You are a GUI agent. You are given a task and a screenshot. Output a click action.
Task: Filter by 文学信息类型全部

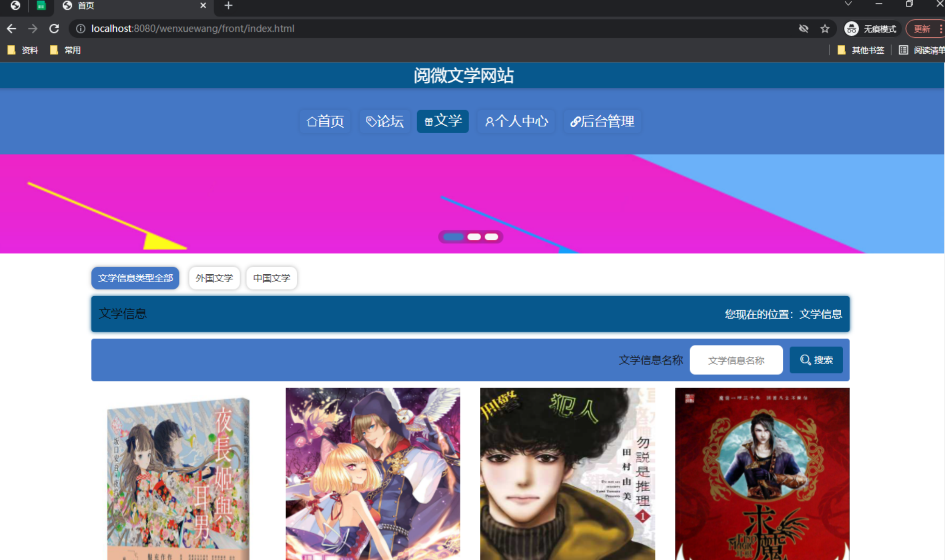point(135,278)
